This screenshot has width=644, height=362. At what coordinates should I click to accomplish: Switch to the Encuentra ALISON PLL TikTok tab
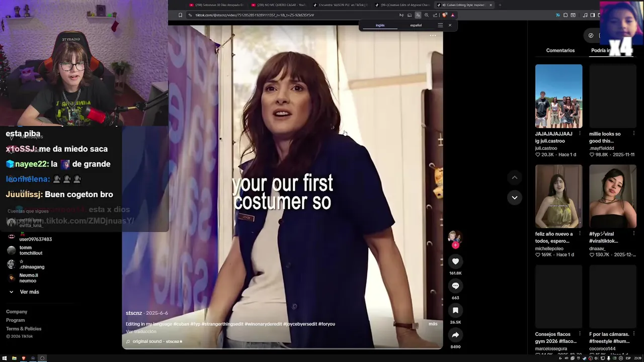(341, 5)
